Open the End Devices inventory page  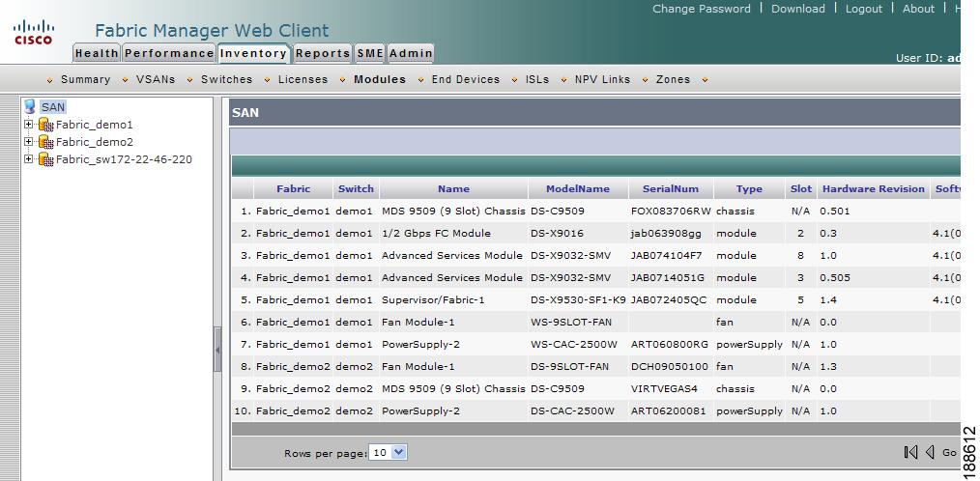pyautogui.click(x=466, y=79)
